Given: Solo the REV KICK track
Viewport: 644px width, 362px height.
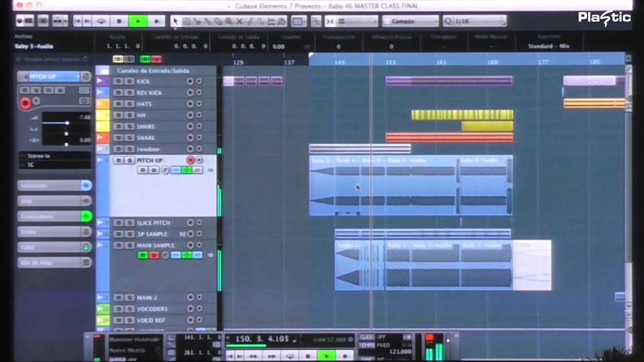Looking at the screenshot, I should coord(129,93).
